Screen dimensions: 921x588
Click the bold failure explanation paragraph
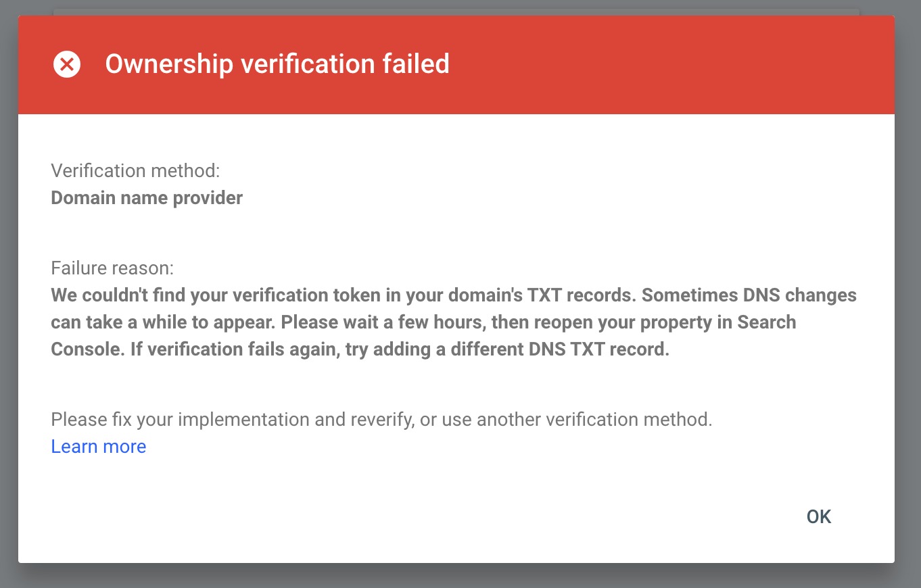[x=453, y=322]
